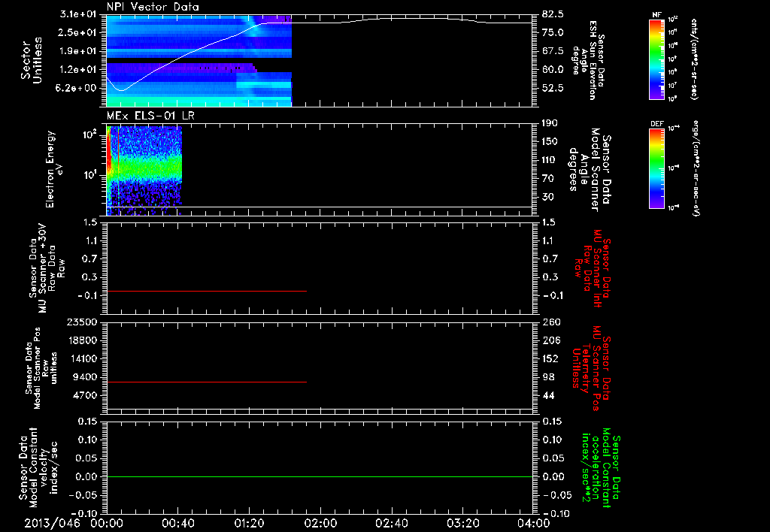Image resolution: width=770 pixels, height=532 pixels.
Task: Click the '98' telemetry tick label
Action: 547,377
